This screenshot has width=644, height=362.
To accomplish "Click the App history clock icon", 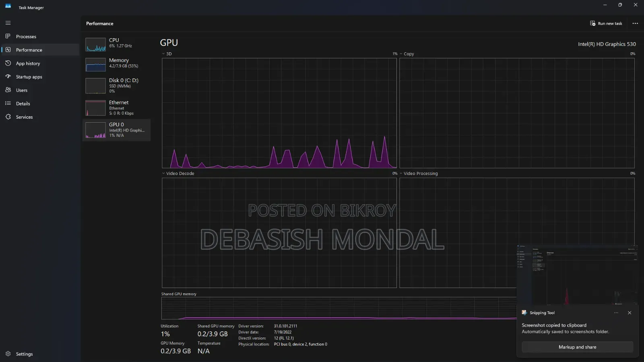I will pyautogui.click(x=8, y=63).
